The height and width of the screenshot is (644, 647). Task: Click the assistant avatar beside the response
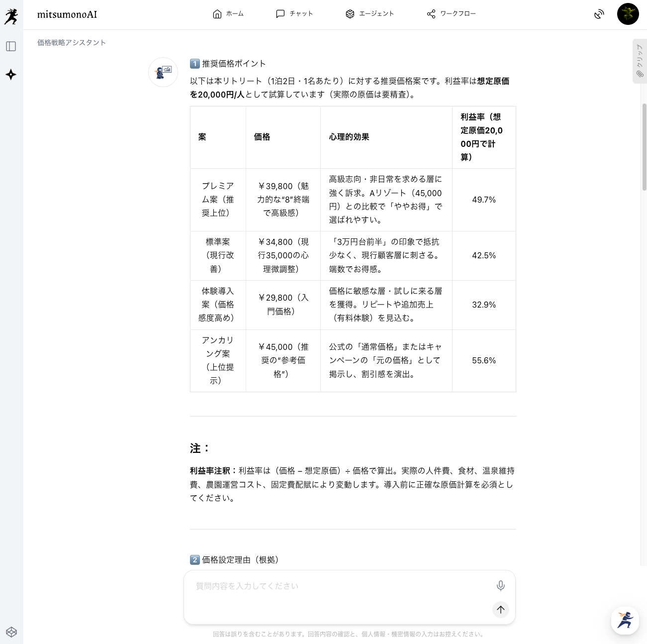163,72
